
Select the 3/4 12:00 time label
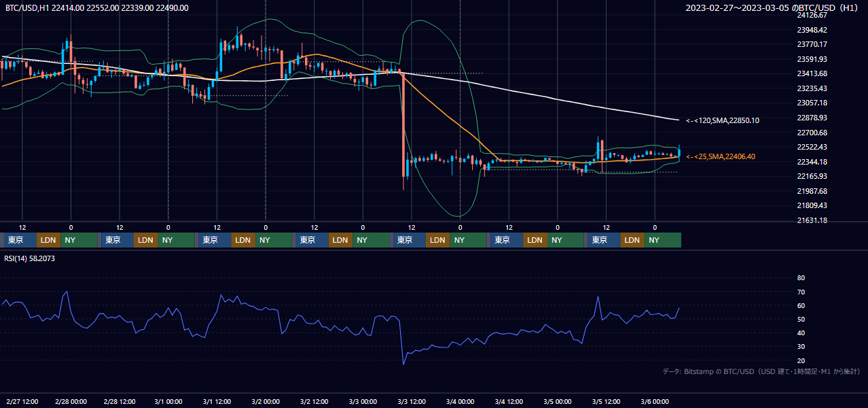pyautogui.click(x=509, y=401)
